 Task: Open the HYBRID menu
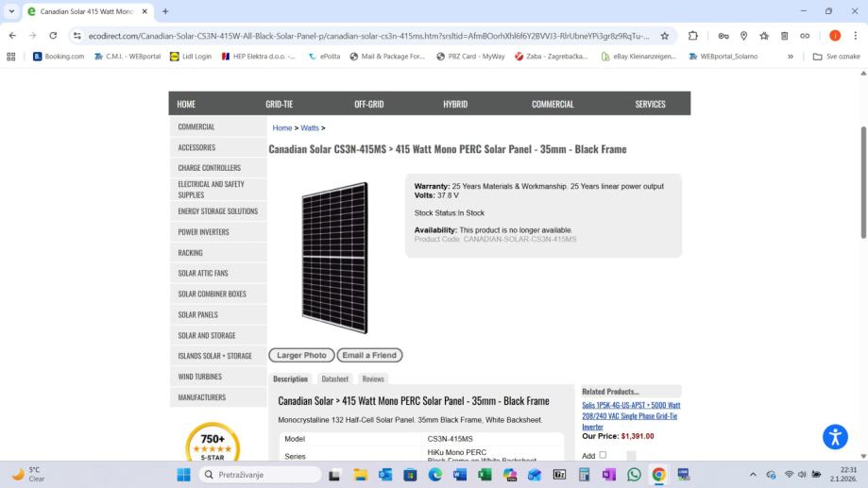455,104
